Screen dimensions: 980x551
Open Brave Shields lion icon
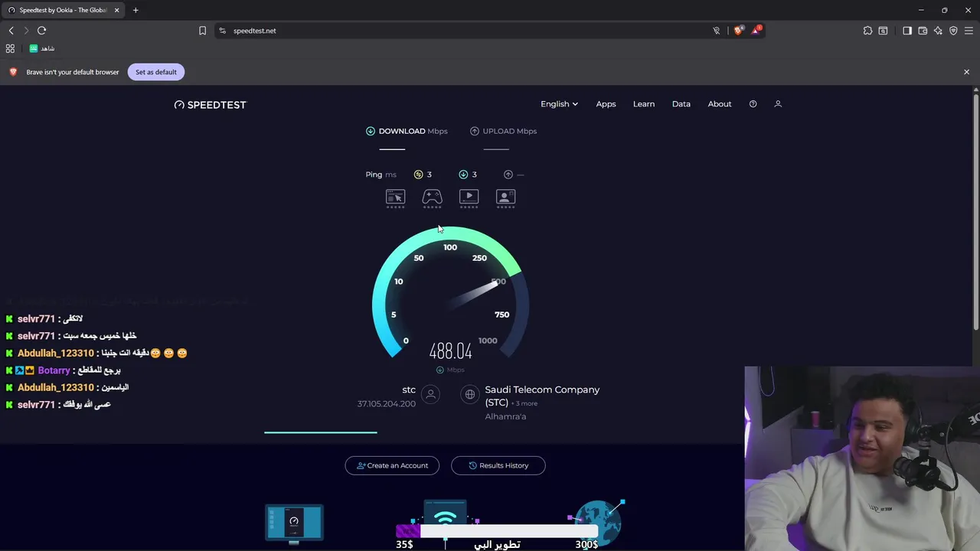[738, 31]
